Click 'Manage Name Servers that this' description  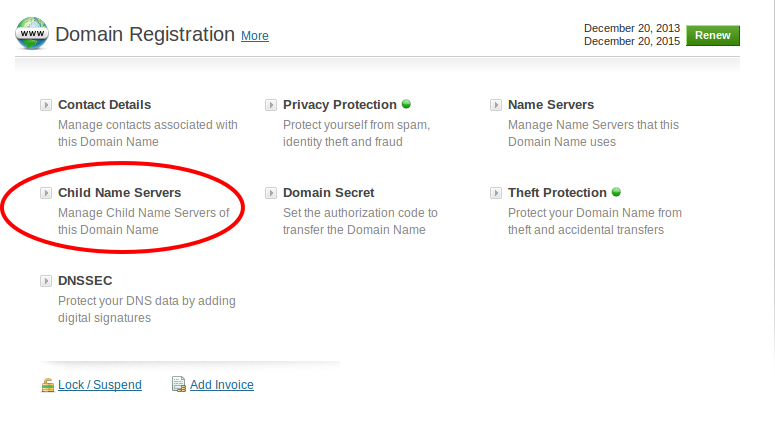click(x=593, y=125)
